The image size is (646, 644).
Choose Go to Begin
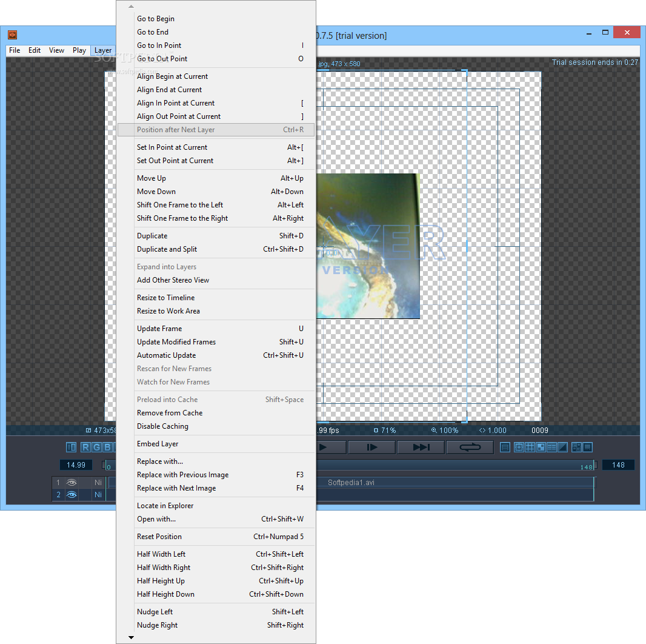[x=216, y=19]
